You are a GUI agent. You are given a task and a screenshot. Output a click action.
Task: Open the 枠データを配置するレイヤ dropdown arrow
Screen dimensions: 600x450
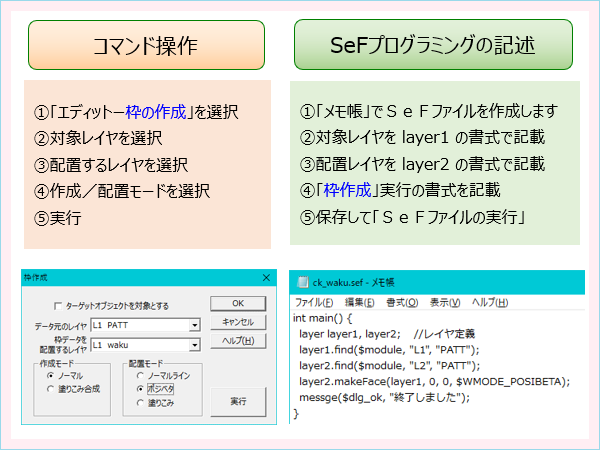pos(199,345)
